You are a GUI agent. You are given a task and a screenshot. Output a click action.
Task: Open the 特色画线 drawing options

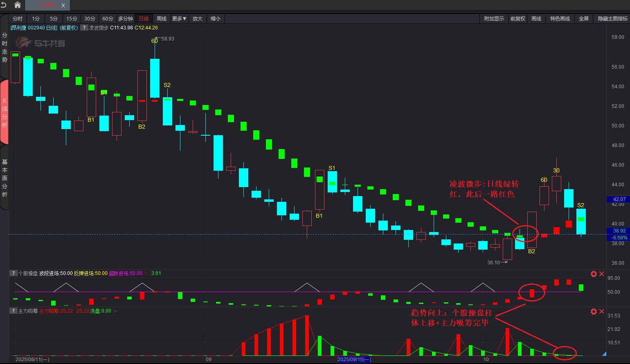(x=560, y=19)
